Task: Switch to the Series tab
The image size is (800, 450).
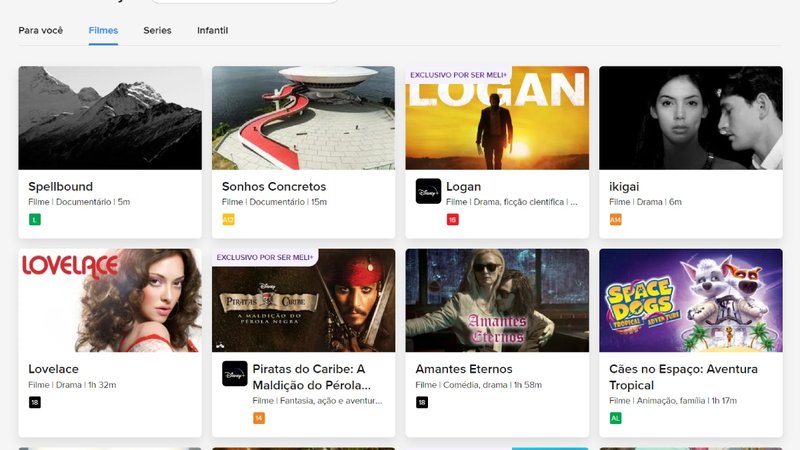Action: point(157,31)
